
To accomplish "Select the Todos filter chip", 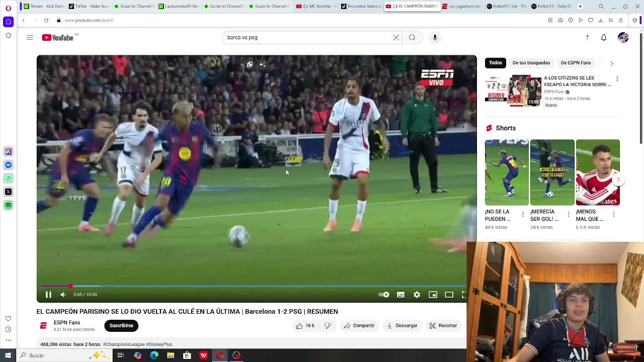I will point(496,63).
